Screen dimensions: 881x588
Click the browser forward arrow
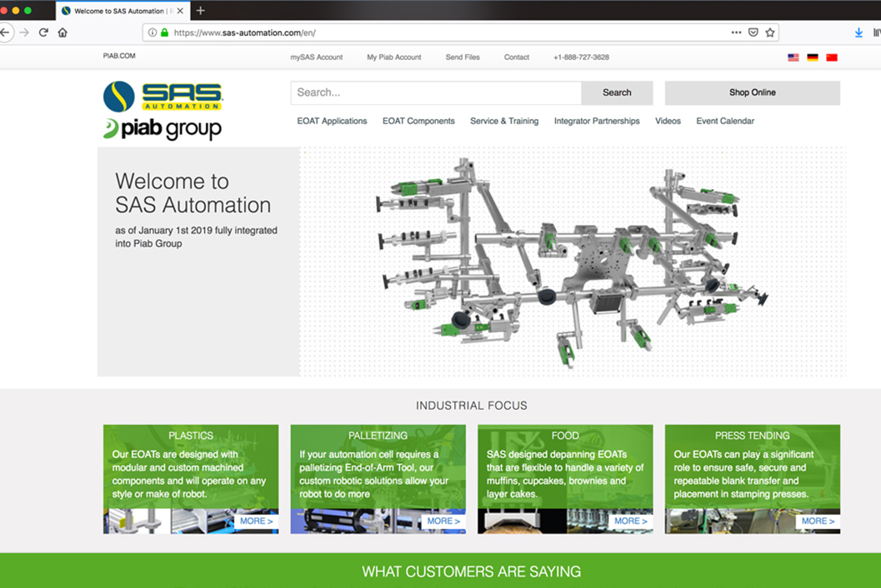click(x=24, y=32)
